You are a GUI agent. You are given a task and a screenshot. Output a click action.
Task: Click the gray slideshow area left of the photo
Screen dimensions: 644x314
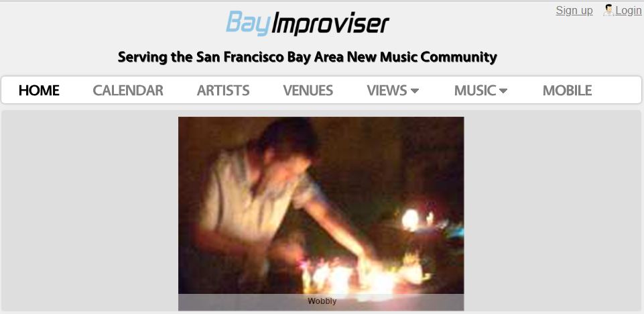pos(90,211)
